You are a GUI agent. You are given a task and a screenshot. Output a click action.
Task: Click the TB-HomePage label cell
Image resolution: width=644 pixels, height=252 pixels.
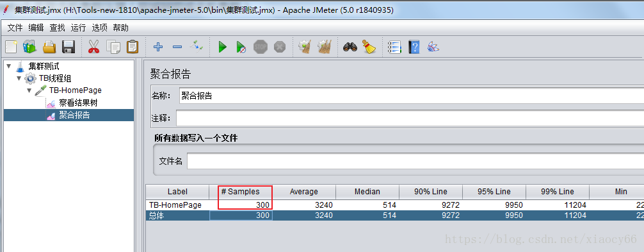177,205
